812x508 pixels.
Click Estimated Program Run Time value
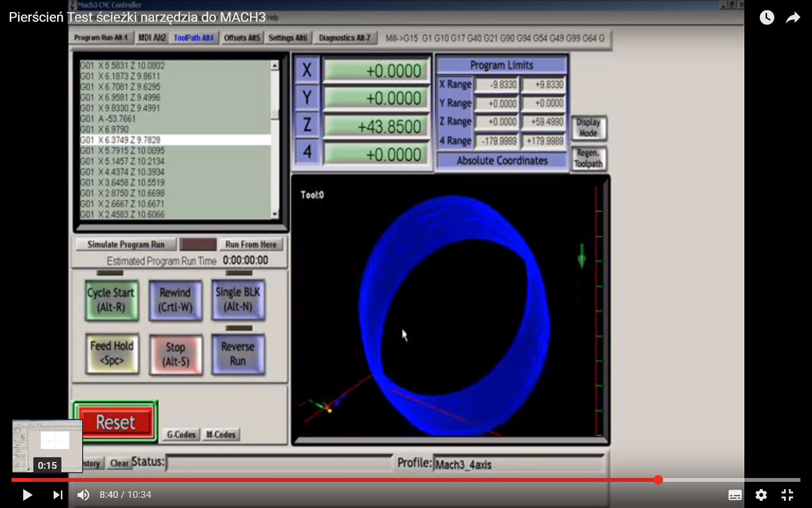click(246, 260)
